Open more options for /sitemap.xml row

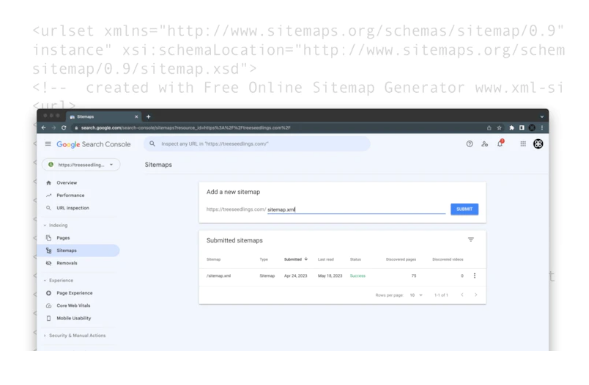[474, 276]
